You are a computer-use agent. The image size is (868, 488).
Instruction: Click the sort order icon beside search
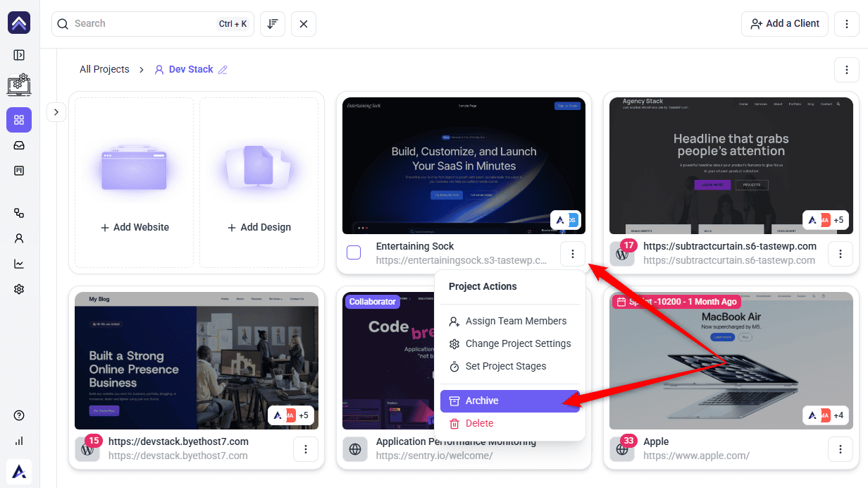(273, 24)
